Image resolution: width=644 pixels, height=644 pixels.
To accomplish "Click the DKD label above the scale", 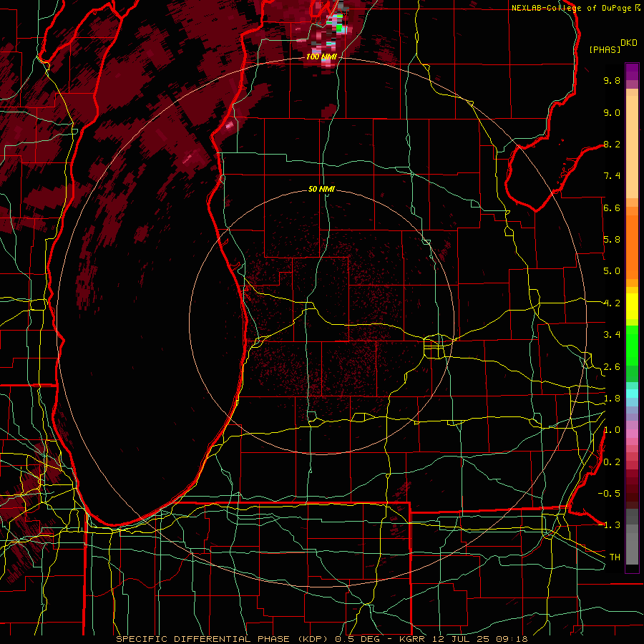I will pos(629,43).
